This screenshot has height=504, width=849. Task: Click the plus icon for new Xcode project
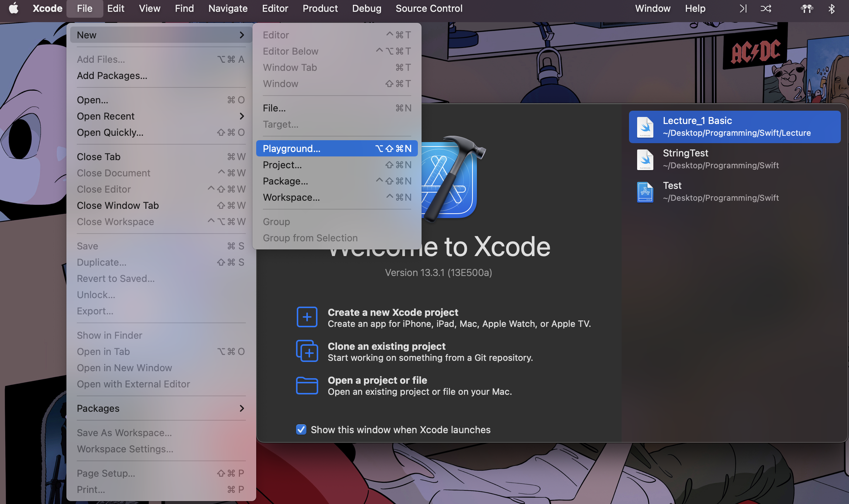click(307, 317)
